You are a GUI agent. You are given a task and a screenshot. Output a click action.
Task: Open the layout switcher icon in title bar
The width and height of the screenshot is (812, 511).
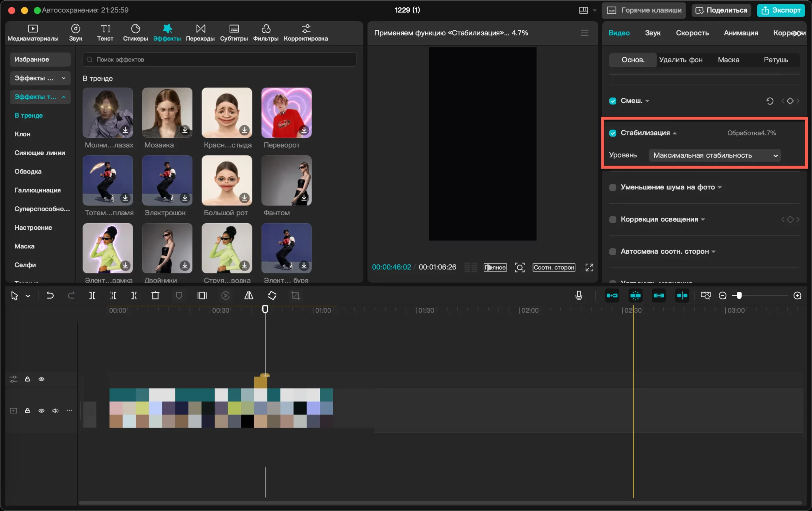point(583,10)
